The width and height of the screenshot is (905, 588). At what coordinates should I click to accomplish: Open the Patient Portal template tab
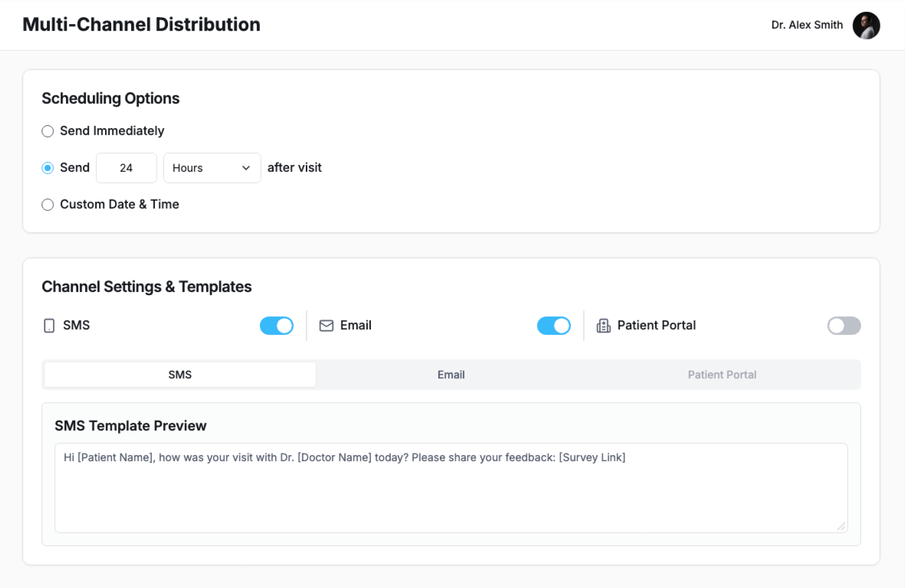point(722,375)
